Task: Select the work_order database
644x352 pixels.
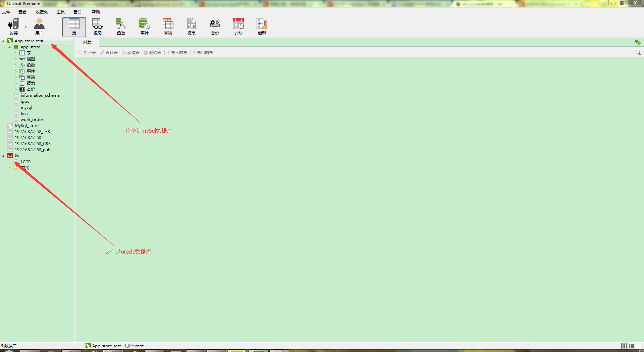Action: (x=32, y=120)
